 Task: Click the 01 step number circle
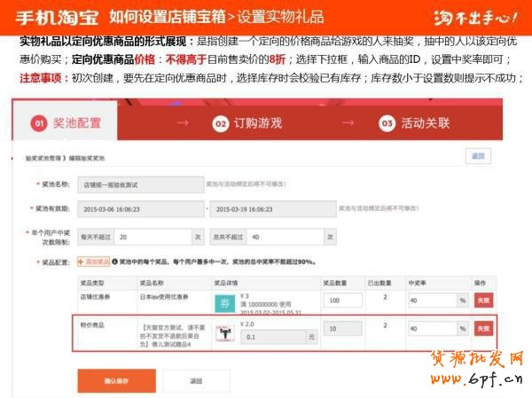coord(39,124)
